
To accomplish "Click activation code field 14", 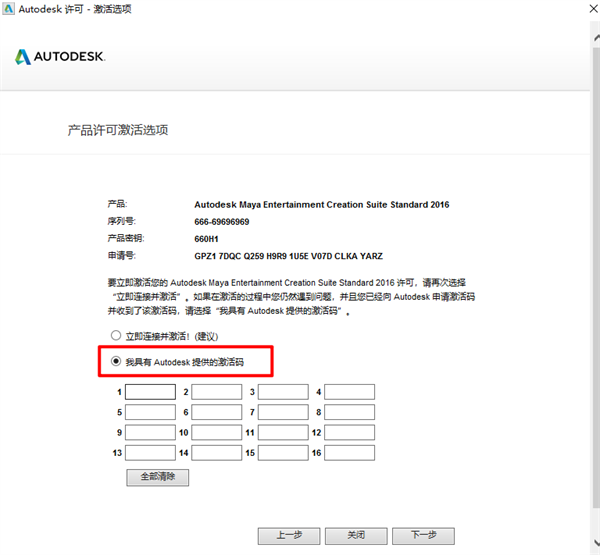I will (217, 453).
